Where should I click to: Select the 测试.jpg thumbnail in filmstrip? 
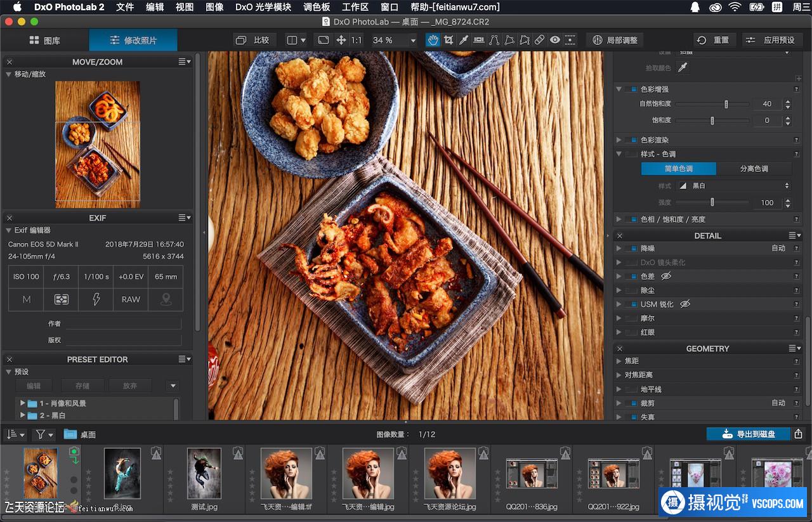click(x=204, y=473)
